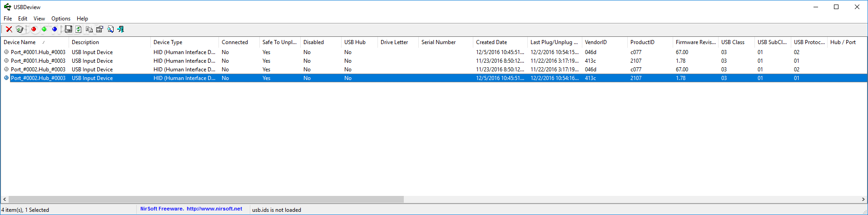The height and width of the screenshot is (215, 868).
Task: Open the Options menu
Action: (x=61, y=19)
